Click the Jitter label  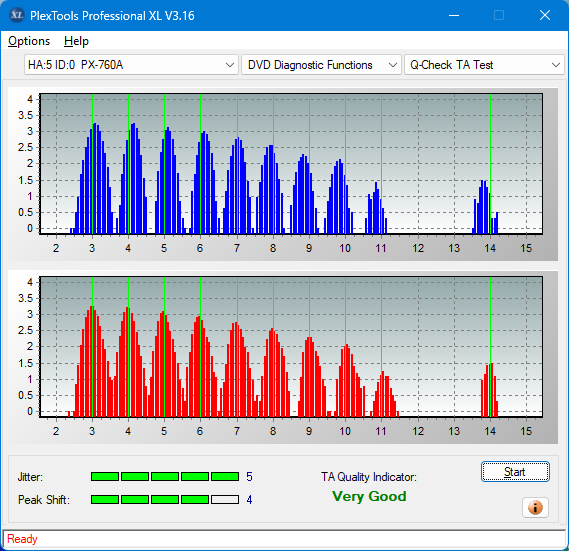30,477
